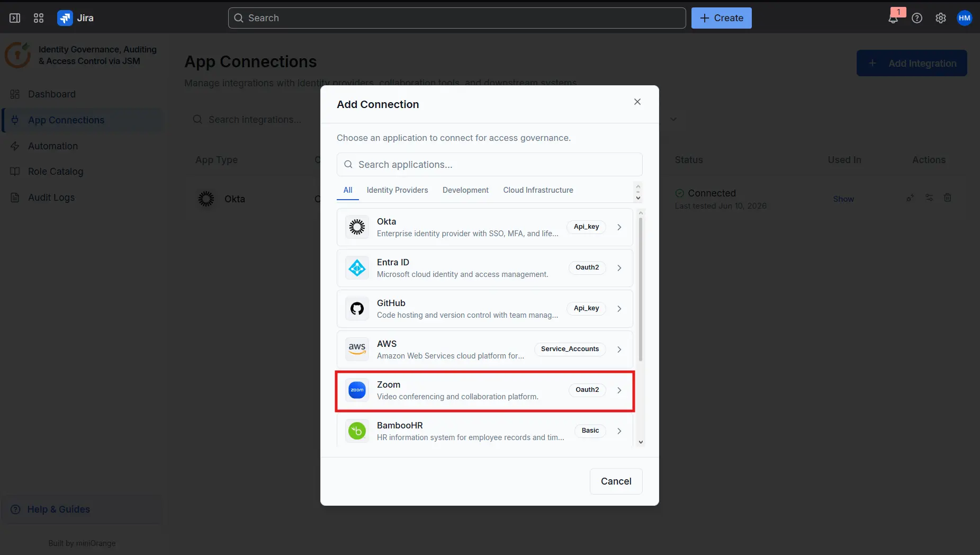The height and width of the screenshot is (555, 980).
Task: Click the Api_key badge on Okta row
Action: [x=586, y=227]
